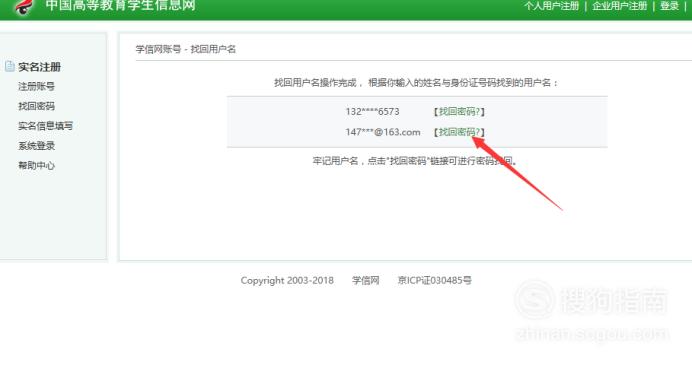Open 实名信息填写 in the sidebar
The height and width of the screenshot is (368, 692).
(45, 126)
